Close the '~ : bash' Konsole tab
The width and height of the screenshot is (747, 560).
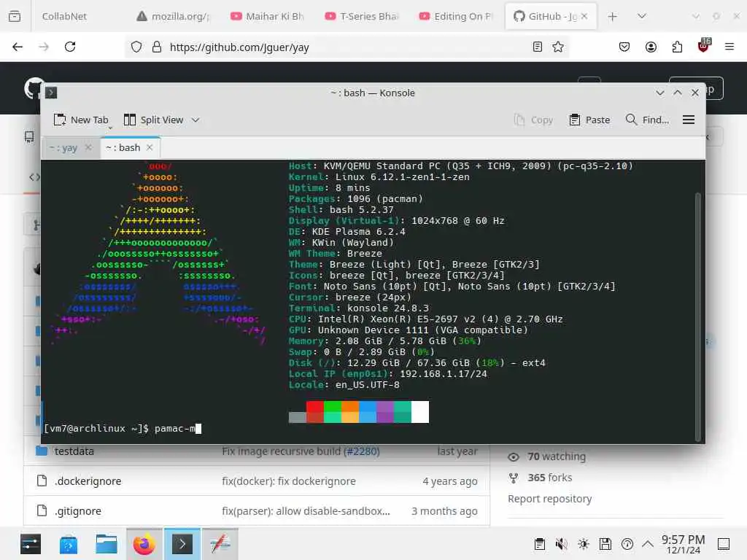[x=150, y=147]
